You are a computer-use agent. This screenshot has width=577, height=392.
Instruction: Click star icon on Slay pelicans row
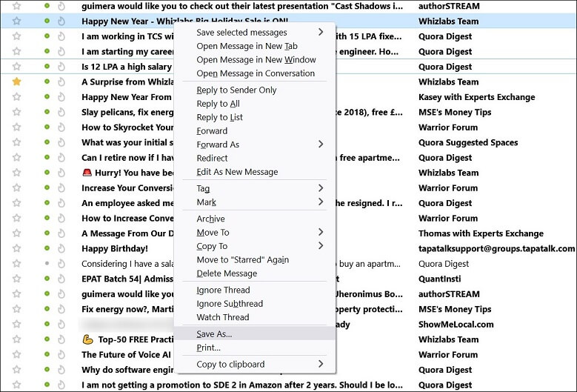coord(16,112)
